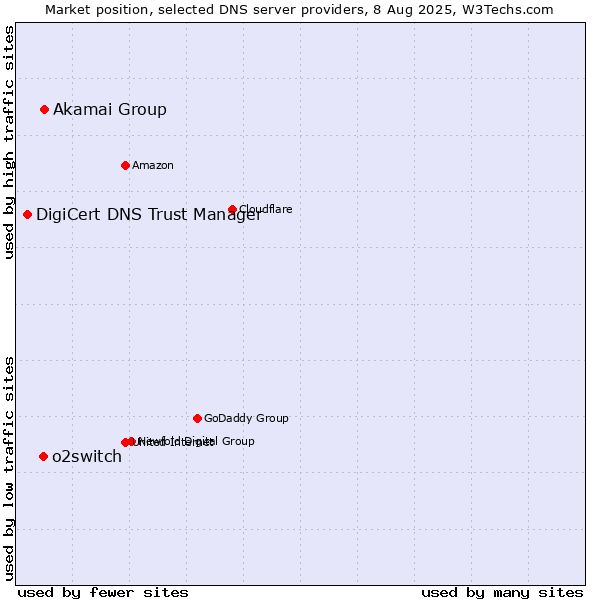
Task: Click the Akamai Group red data point
Action: tap(44, 110)
